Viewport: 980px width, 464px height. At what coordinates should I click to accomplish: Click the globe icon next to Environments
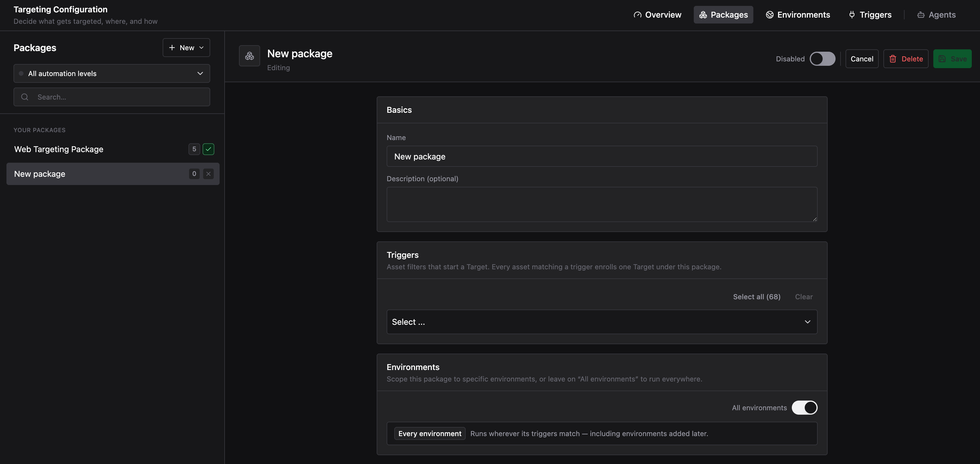tap(769, 15)
